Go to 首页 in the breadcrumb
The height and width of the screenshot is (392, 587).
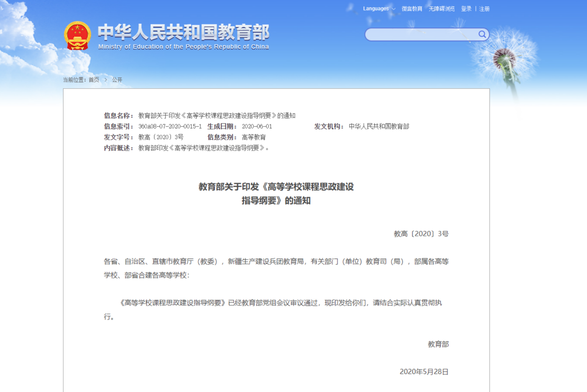pyautogui.click(x=94, y=80)
